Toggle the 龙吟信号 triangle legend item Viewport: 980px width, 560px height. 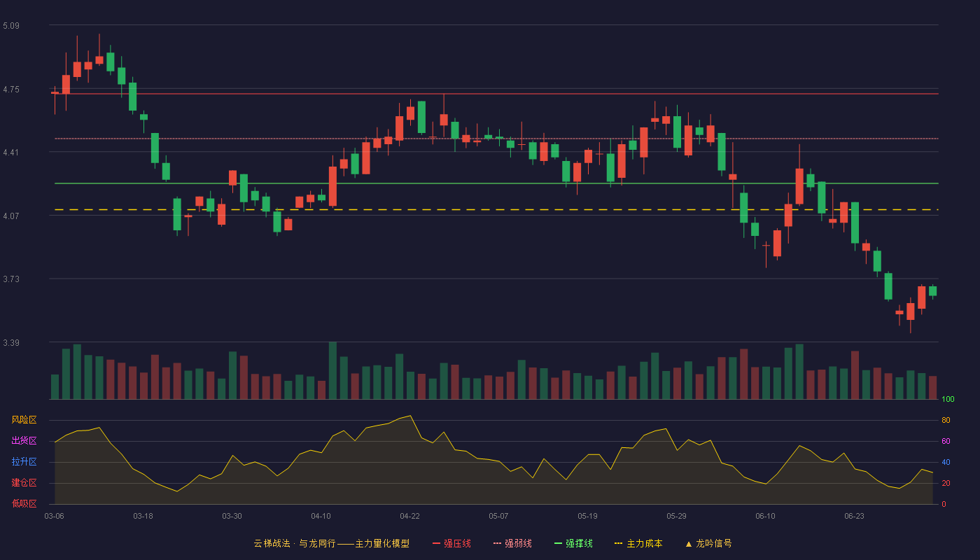coord(708,543)
